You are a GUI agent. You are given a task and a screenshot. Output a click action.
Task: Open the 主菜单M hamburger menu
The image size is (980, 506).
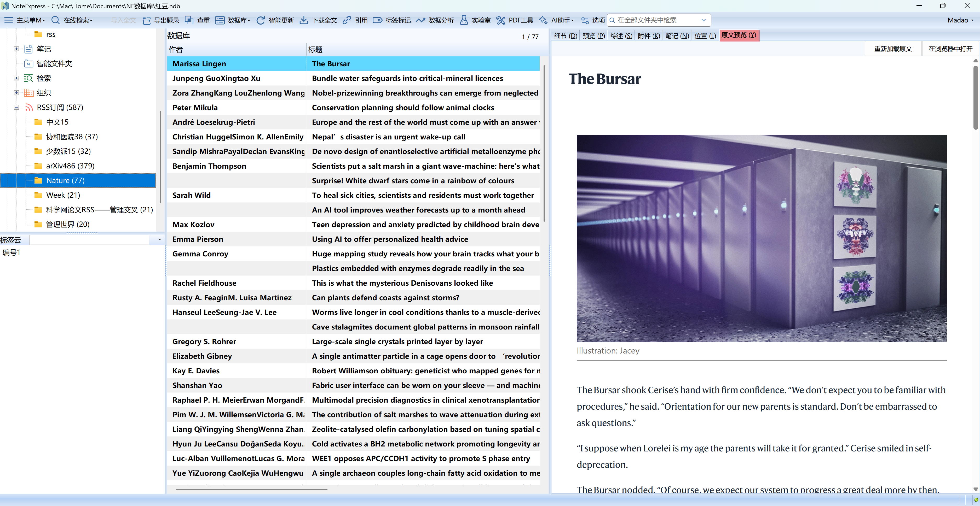point(24,20)
